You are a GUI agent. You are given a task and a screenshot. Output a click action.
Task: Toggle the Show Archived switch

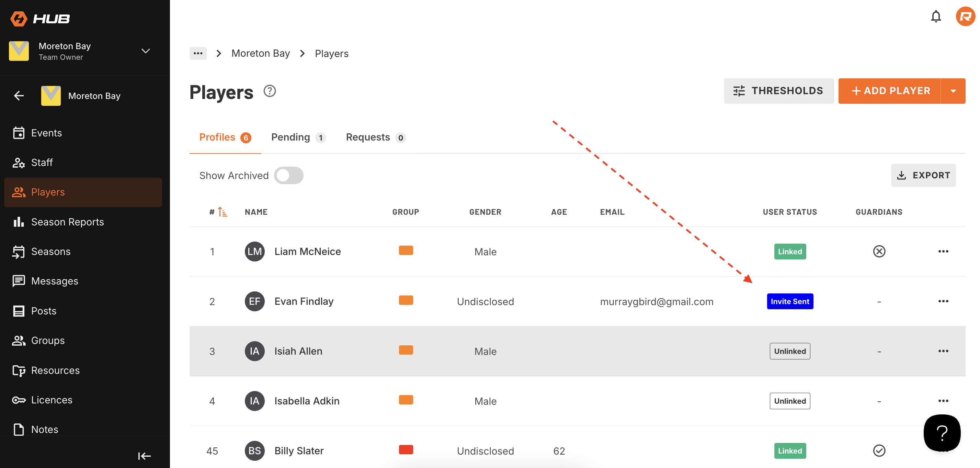tap(288, 176)
